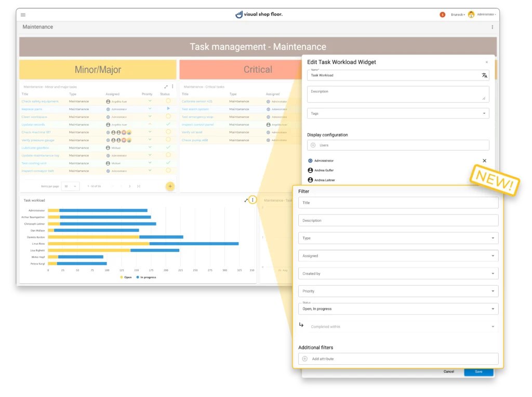This screenshot has height=397, width=532.
Task: Click the yellow add task button
Action: click(x=170, y=186)
